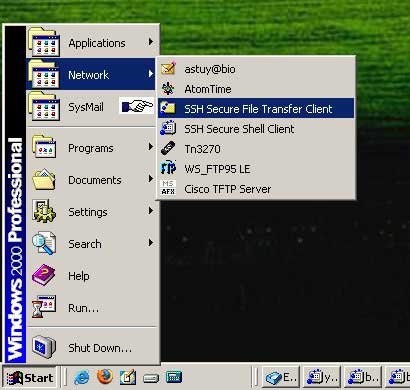Image resolution: width=410 pixels, height=390 pixels.
Task: Launch astuy@bio mail entry
Action: (256, 69)
